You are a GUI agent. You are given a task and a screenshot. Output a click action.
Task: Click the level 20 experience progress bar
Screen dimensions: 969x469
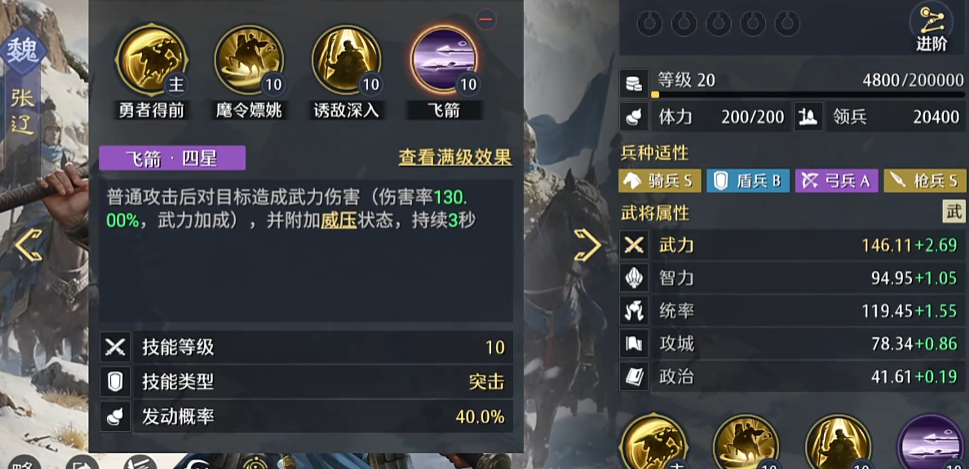pos(808,95)
